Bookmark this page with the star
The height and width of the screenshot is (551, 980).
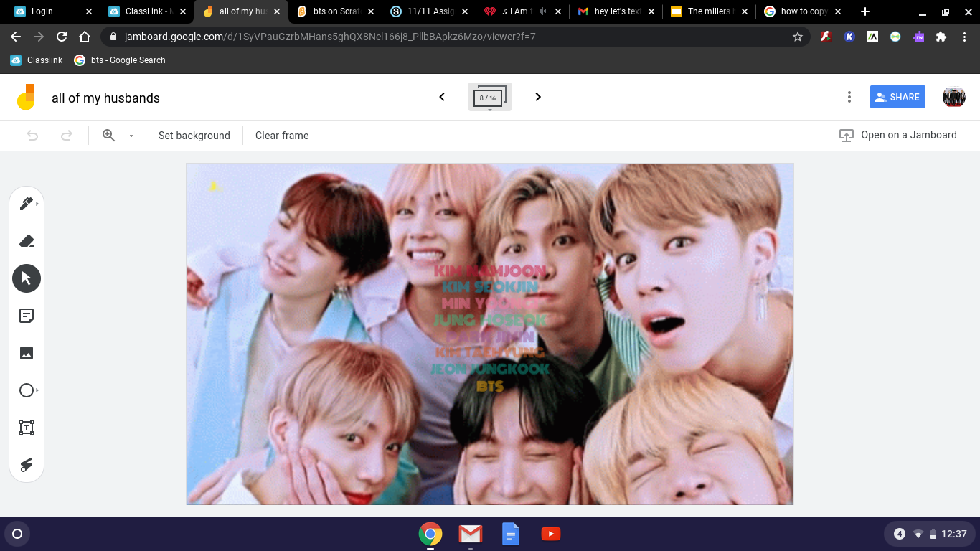[797, 37]
